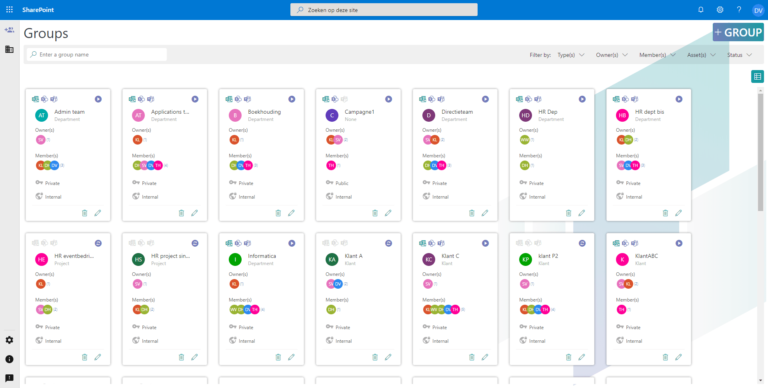Click the trash icon on Klant C card
This screenshot has width=768, height=388.
coord(472,357)
